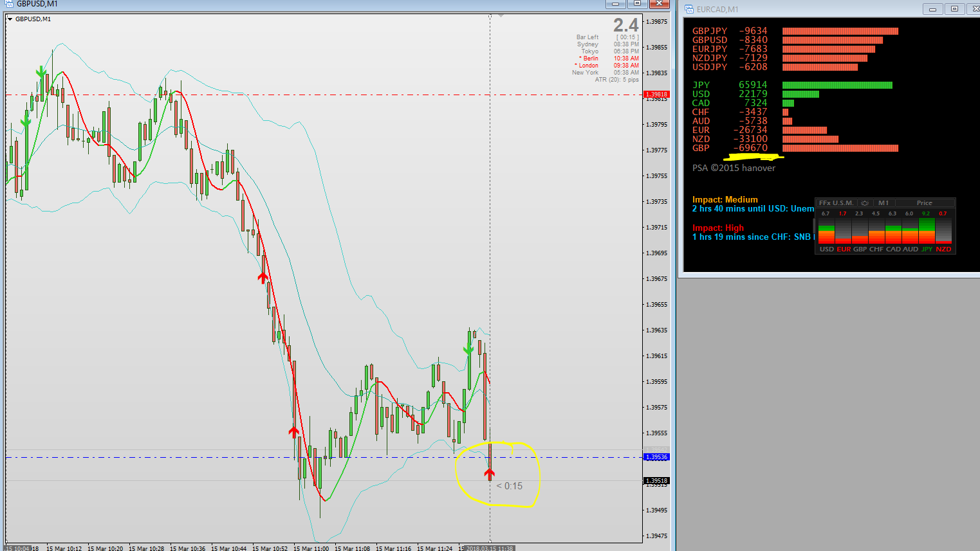Close the GBPUSD,M1 chart window
Screen dimensions: 980x551
tap(659, 4)
